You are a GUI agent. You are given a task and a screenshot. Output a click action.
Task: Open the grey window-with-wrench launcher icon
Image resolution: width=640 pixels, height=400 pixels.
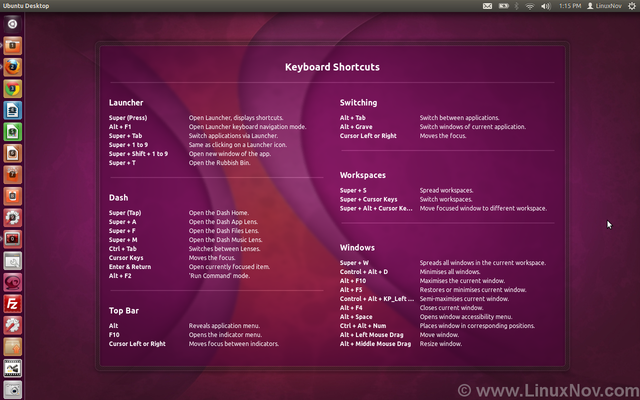12,261
